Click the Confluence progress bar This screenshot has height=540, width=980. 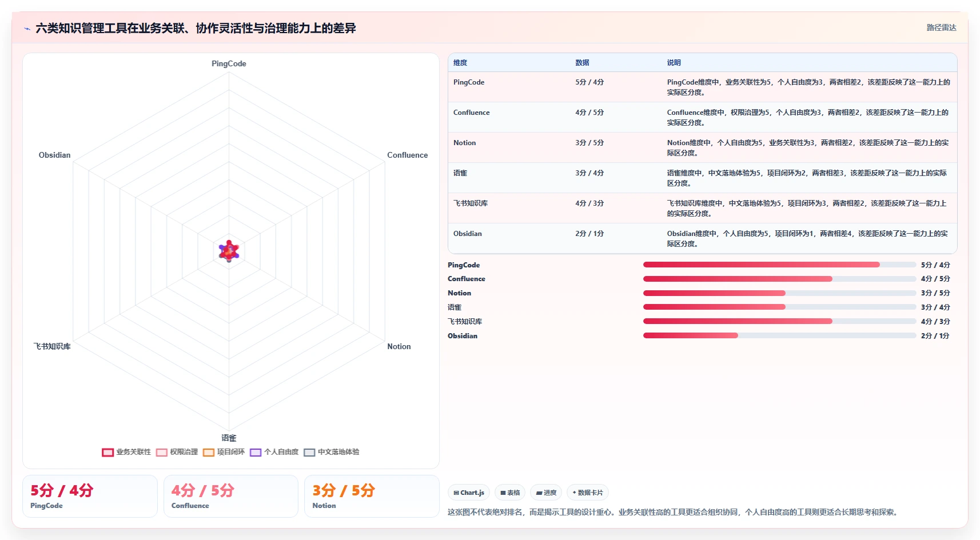pos(780,279)
